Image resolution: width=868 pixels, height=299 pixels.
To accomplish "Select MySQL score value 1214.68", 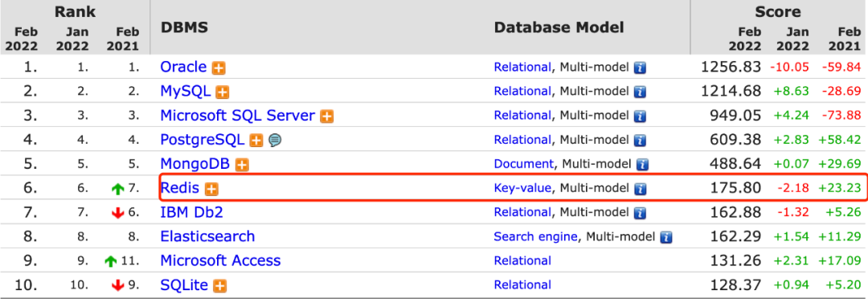I will click(x=731, y=92).
